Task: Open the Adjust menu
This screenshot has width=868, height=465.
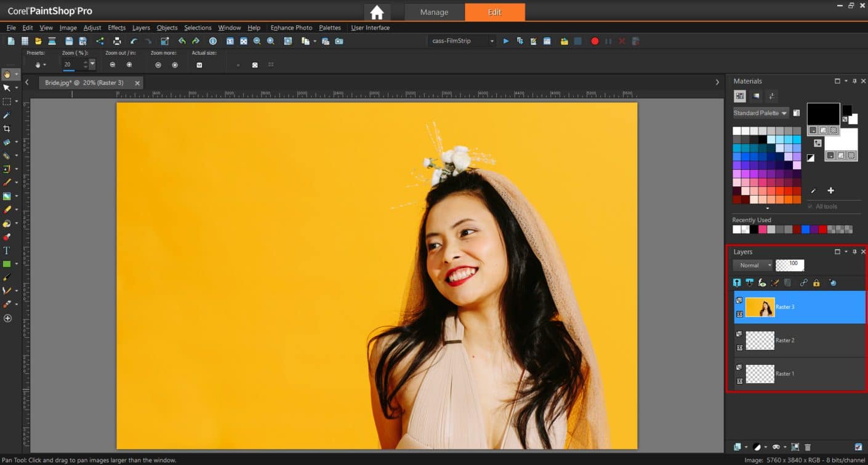Action: (x=92, y=28)
